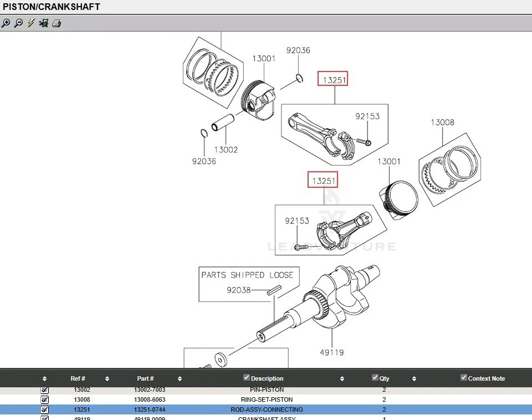532x420 pixels.
Task: Disable the Context Note column checkbox
Action: point(464,378)
